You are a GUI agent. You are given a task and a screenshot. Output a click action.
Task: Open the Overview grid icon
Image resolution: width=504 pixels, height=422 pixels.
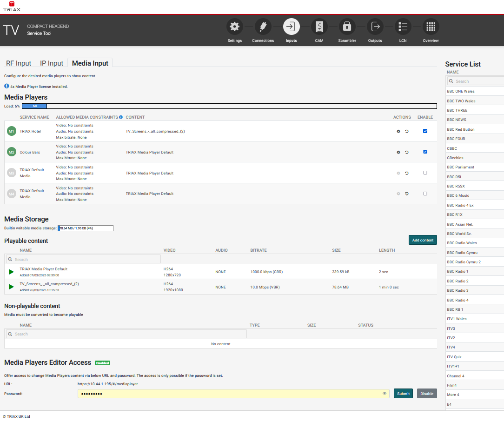point(431,27)
